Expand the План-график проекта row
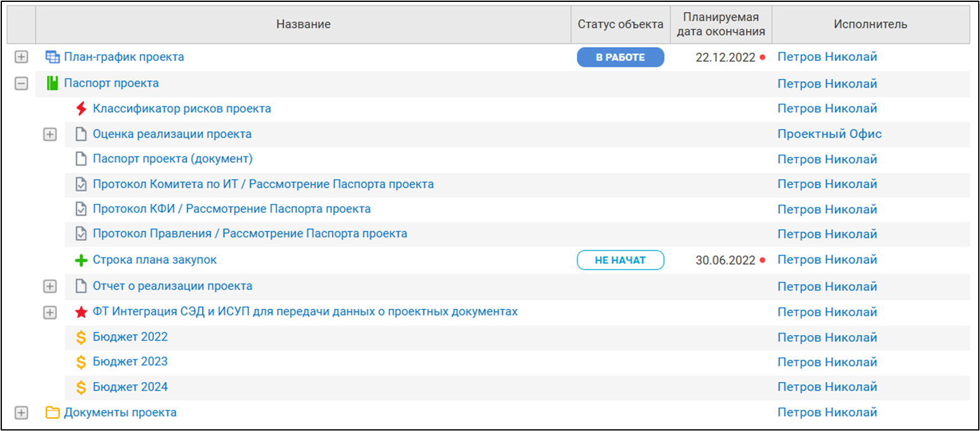 point(22,57)
